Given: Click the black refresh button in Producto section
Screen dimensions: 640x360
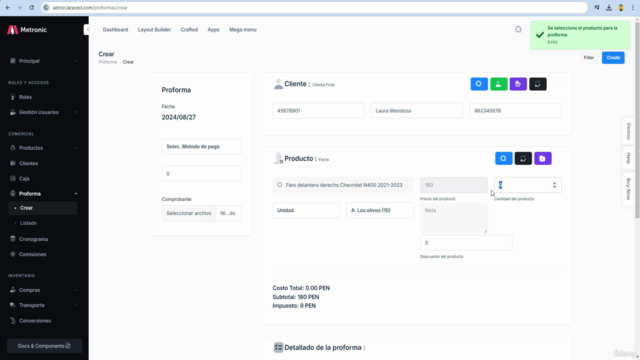Looking at the screenshot, I should (523, 158).
